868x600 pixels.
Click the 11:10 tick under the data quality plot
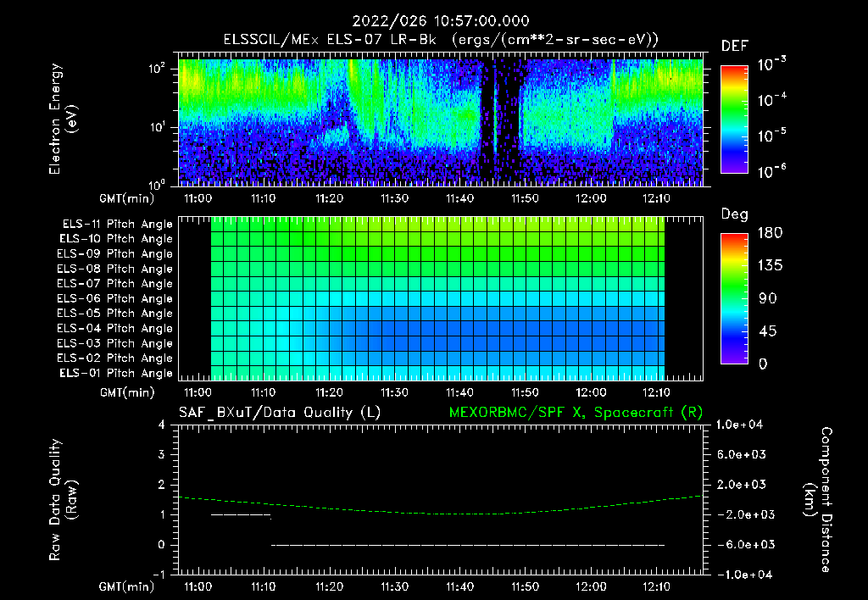click(263, 586)
